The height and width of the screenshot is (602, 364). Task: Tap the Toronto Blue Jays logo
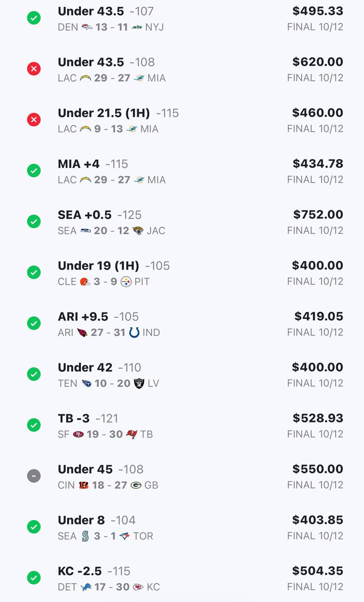coord(124,536)
